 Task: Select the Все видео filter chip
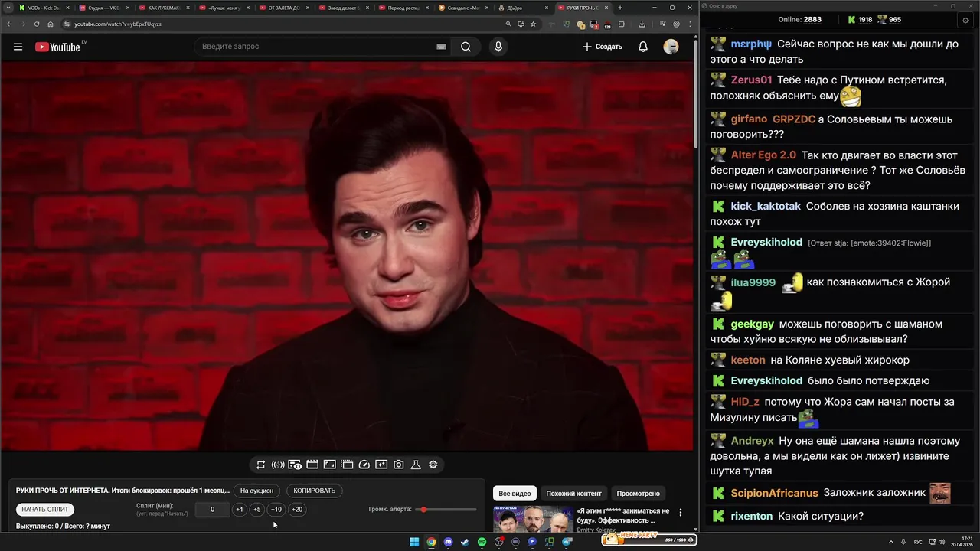514,494
